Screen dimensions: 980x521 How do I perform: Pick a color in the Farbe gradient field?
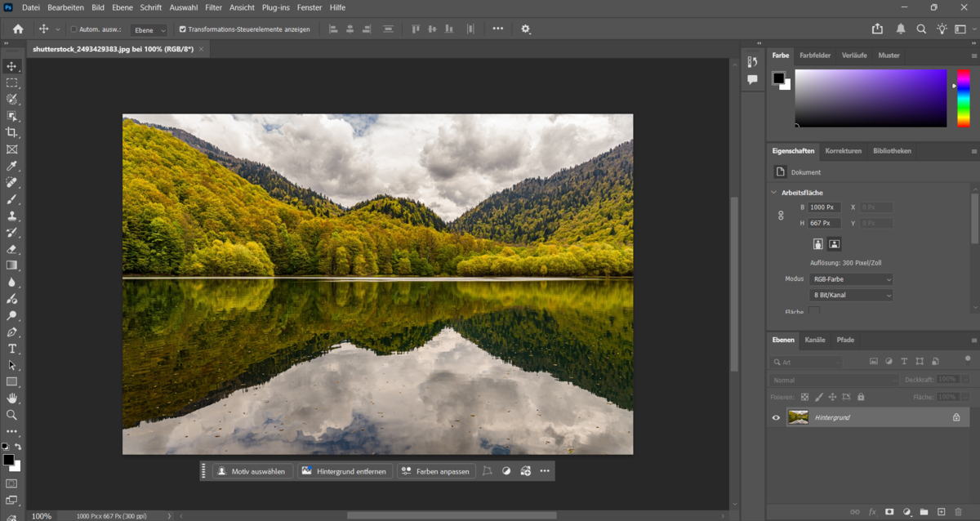tap(870, 98)
